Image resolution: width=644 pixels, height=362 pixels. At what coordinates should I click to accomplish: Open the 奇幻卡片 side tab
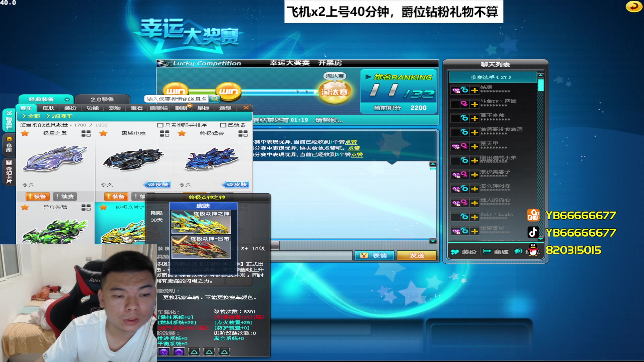[x=9, y=171]
